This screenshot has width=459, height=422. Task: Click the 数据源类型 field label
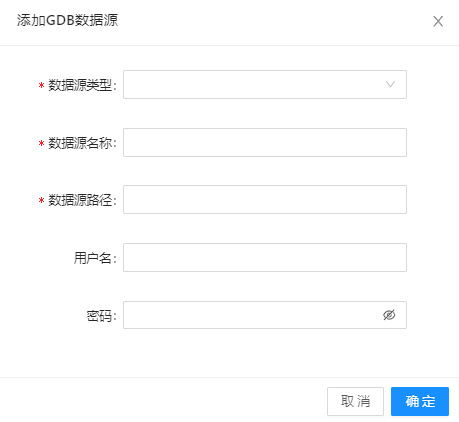point(82,85)
